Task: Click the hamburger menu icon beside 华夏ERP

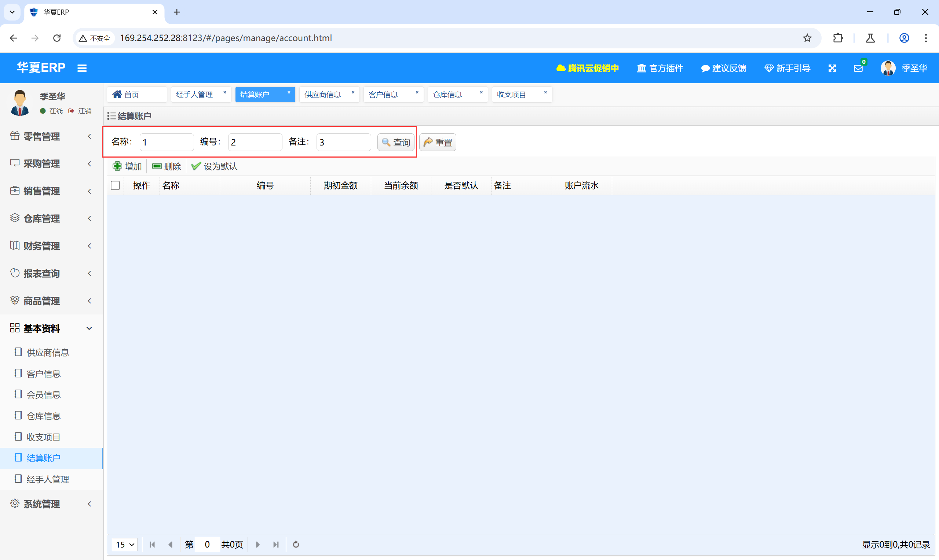Action: point(82,68)
